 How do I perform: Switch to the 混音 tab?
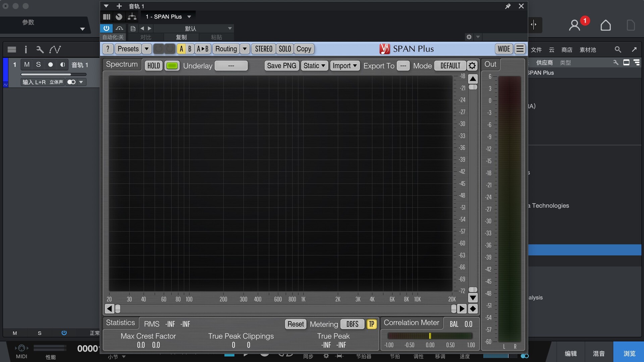[x=599, y=353]
